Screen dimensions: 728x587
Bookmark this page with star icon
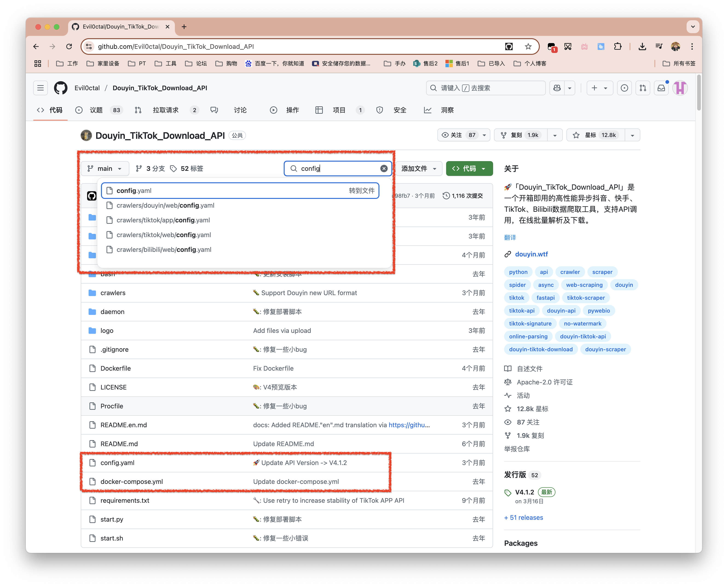(528, 46)
